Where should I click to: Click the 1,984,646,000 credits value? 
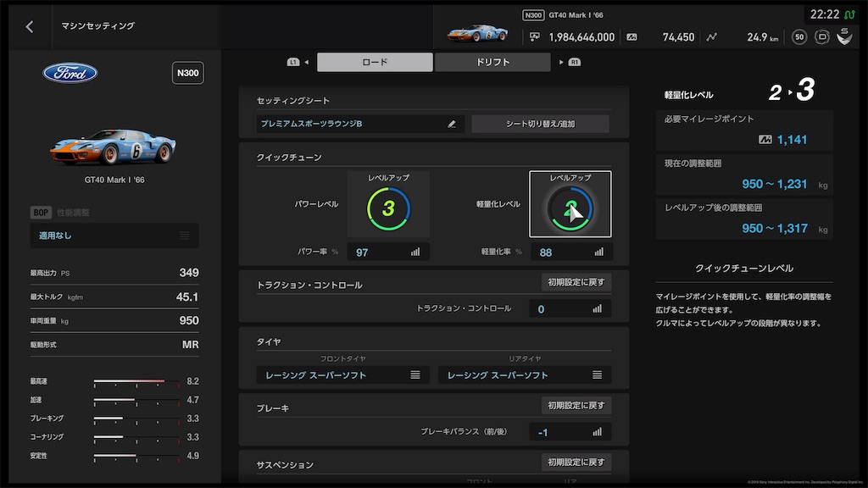pos(581,37)
